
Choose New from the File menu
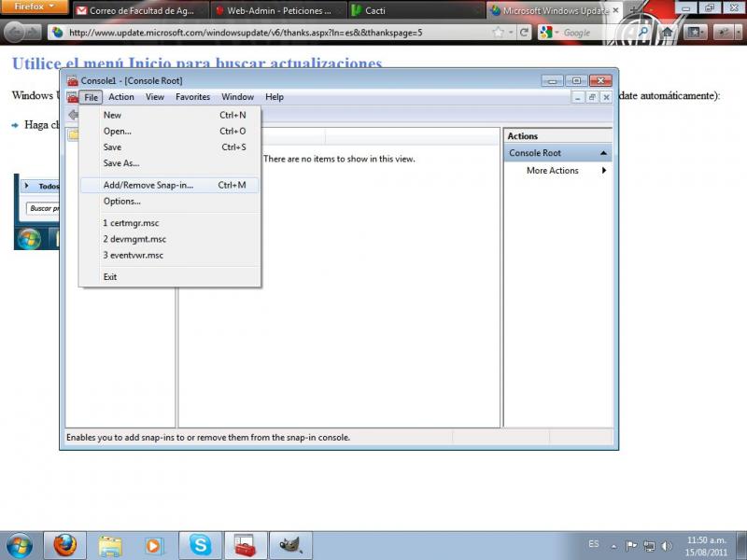pyautogui.click(x=170, y=115)
